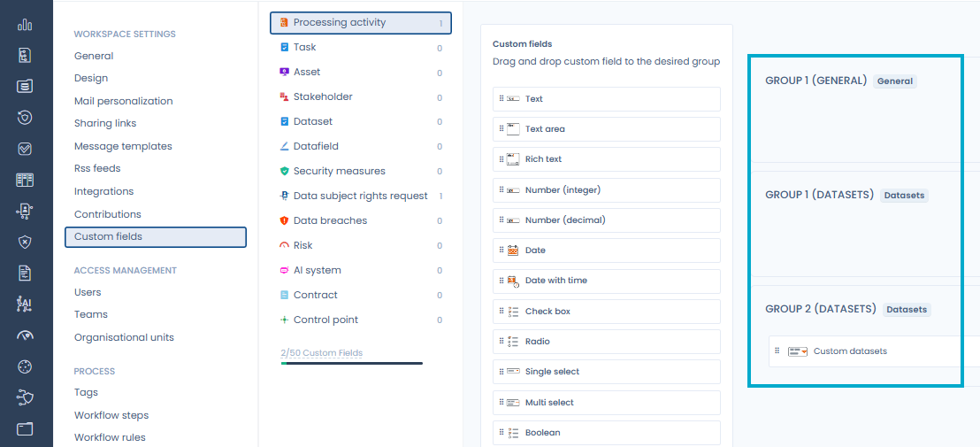
Task: Open the refresh shield icon in sidebar
Action: [x=25, y=118]
